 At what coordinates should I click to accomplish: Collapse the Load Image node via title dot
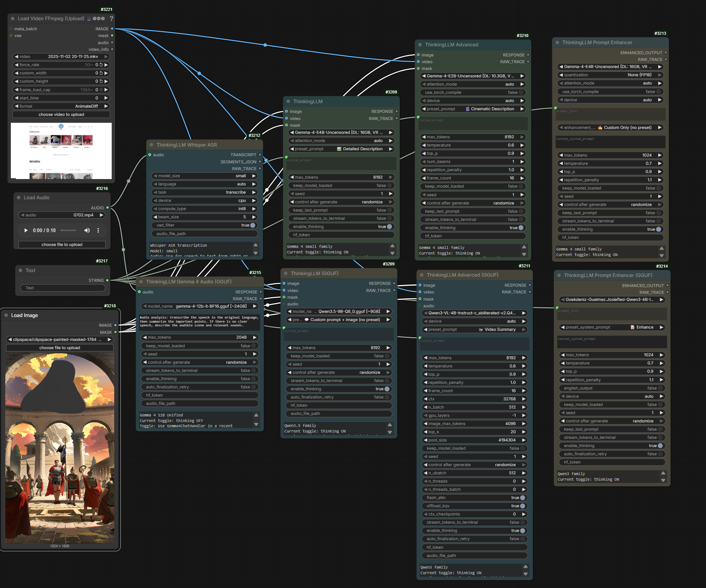(6, 315)
